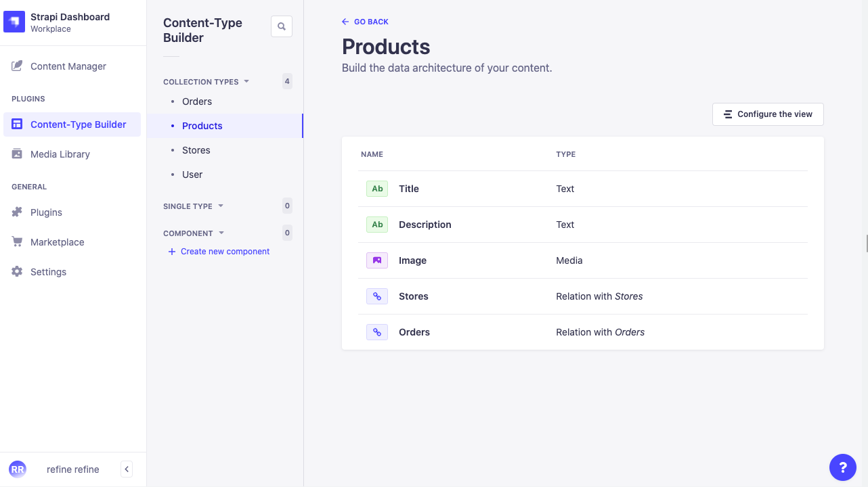Click the search icon in Content-Type Builder panel
The image size is (868, 487).
281,26
